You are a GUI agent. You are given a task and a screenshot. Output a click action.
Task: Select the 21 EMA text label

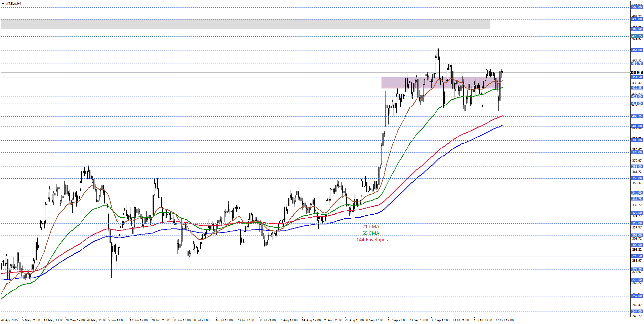370,227
